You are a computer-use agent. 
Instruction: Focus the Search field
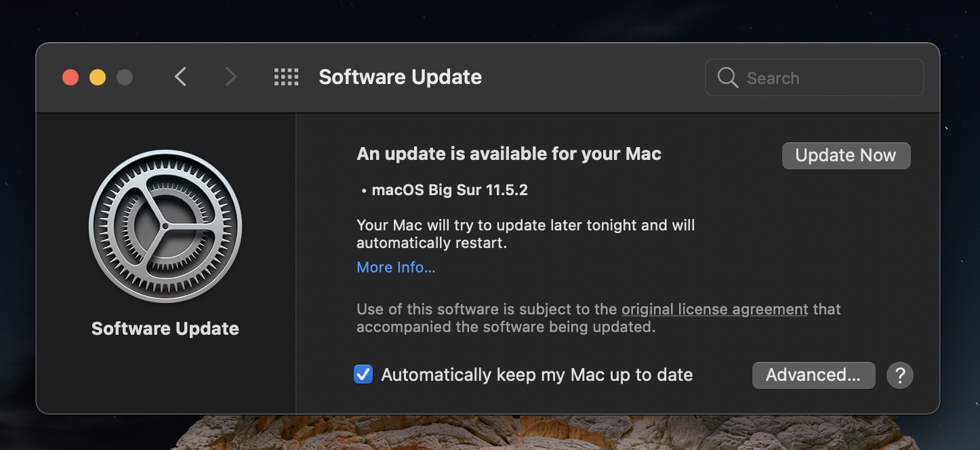pyautogui.click(x=827, y=78)
